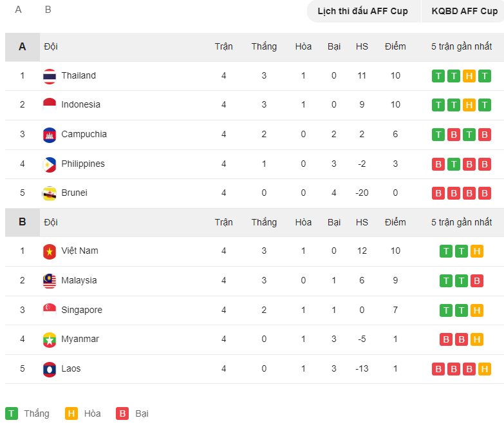Click the Myanmar flag icon

pos(50,339)
